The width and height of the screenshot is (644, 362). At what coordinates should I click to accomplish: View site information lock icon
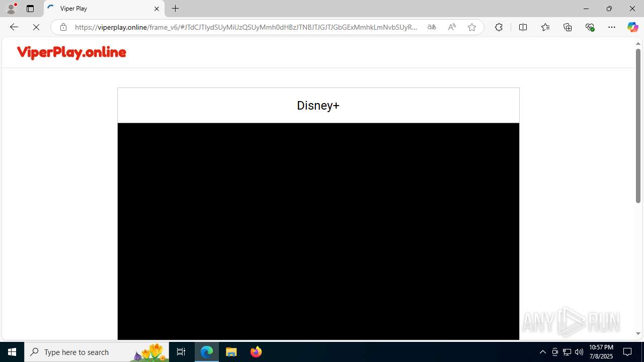[x=63, y=27]
